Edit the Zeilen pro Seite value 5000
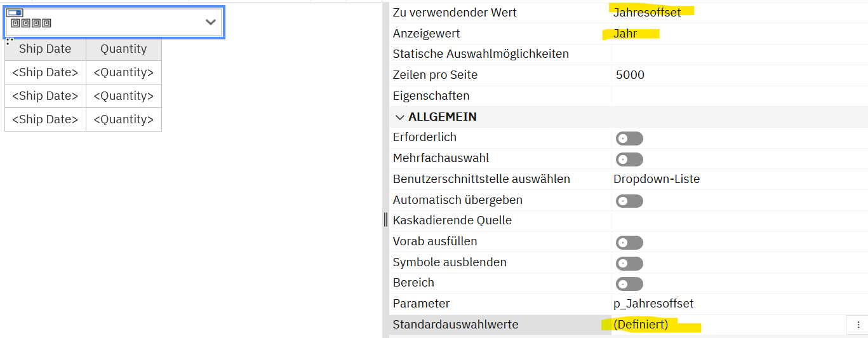 pos(630,75)
